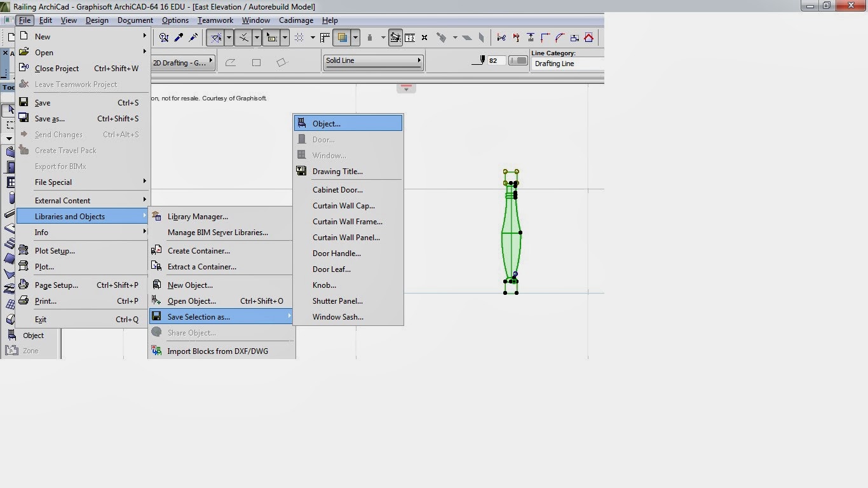Screen dimensions: 868x488
Task: Select the Arrow tool in the toolbox
Action: pos(9,109)
